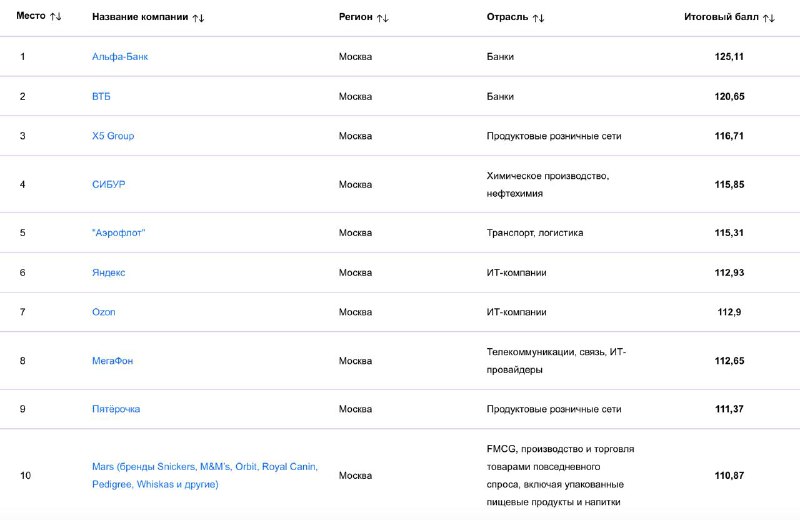Viewport: 800px width, 520px height.
Task: Click the Пятёрочка link
Action: [116, 409]
